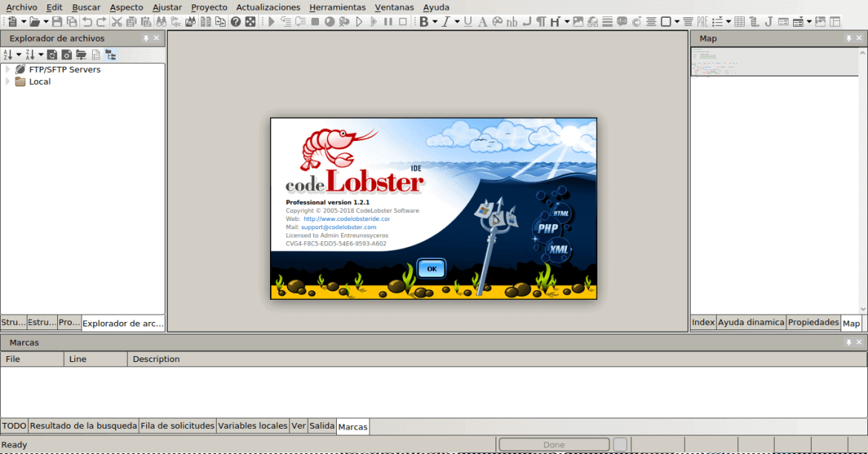Click the Open folder toolbar icon

click(34, 22)
